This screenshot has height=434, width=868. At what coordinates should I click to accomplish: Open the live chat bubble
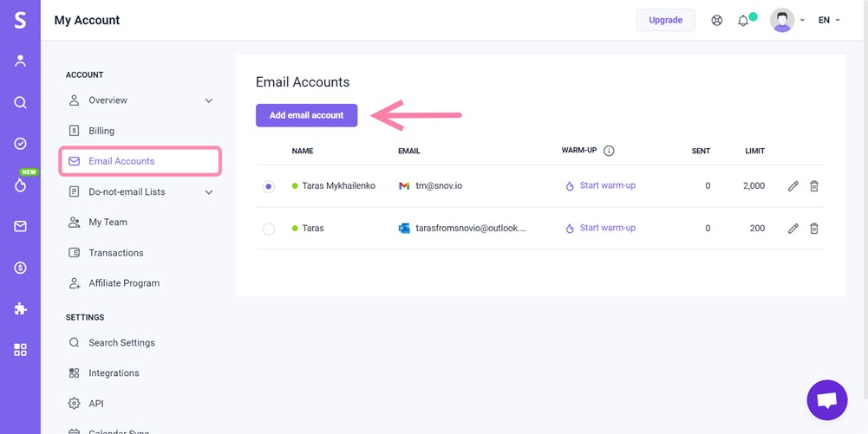point(827,399)
